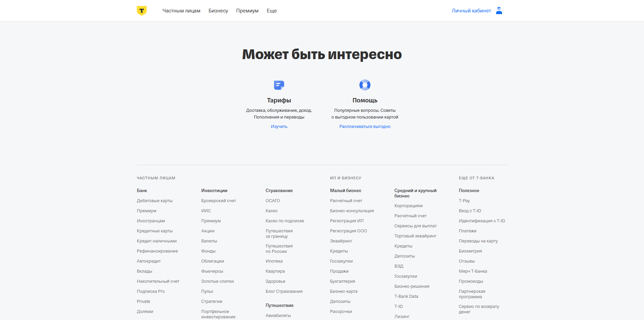
Task: Open the ОСАГО insurance link
Action: pyautogui.click(x=272, y=201)
